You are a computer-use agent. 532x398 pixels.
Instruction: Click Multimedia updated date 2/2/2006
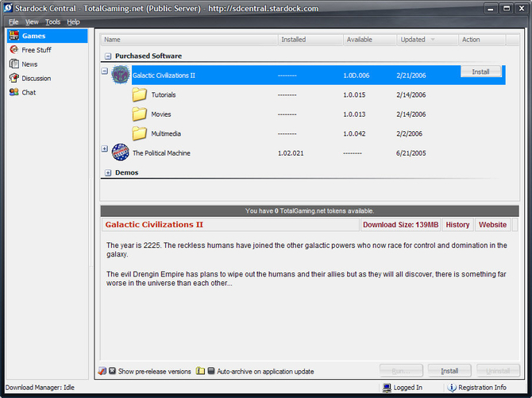409,133
